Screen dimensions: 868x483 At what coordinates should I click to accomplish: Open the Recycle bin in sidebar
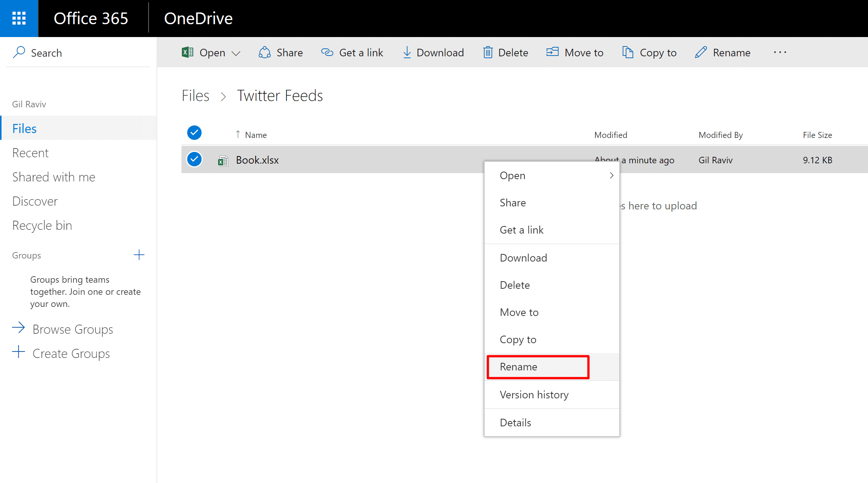tap(42, 225)
